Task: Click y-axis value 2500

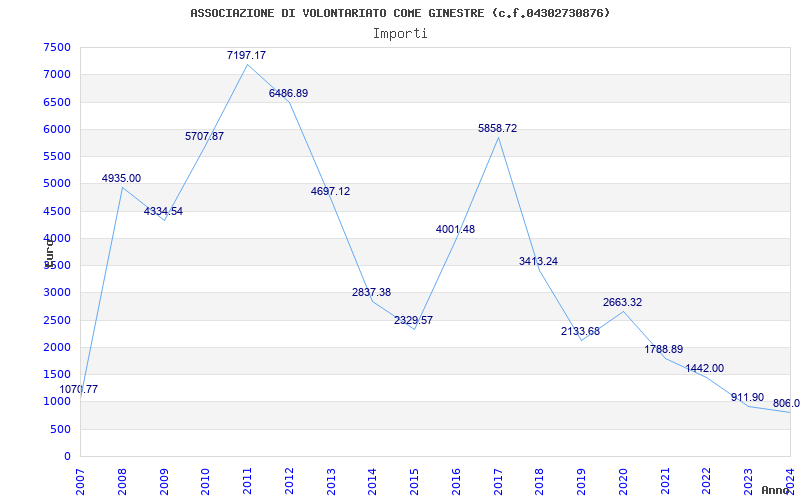Action: point(57,320)
